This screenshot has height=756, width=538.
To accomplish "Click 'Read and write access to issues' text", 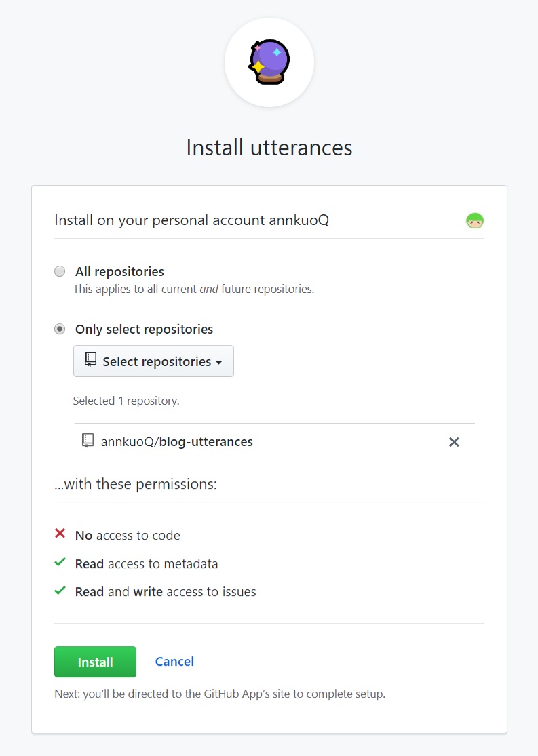I will click(166, 592).
